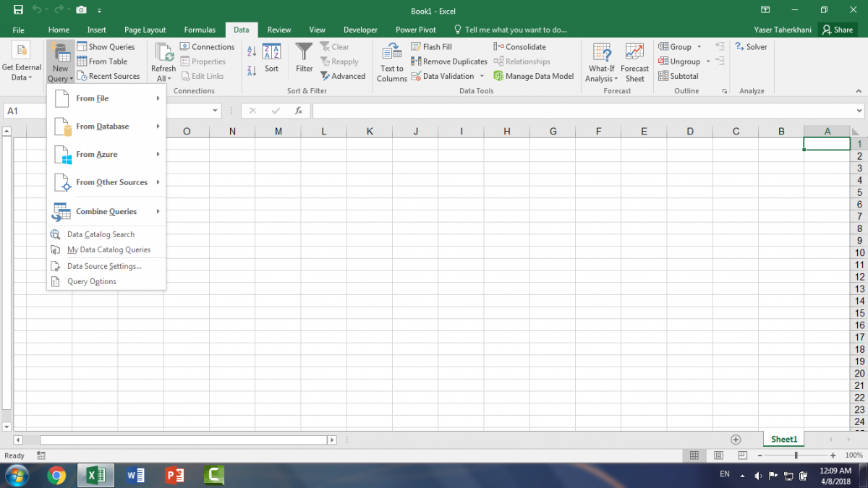The image size is (868, 488).
Task: Click the Text to Columns icon
Action: 391,61
